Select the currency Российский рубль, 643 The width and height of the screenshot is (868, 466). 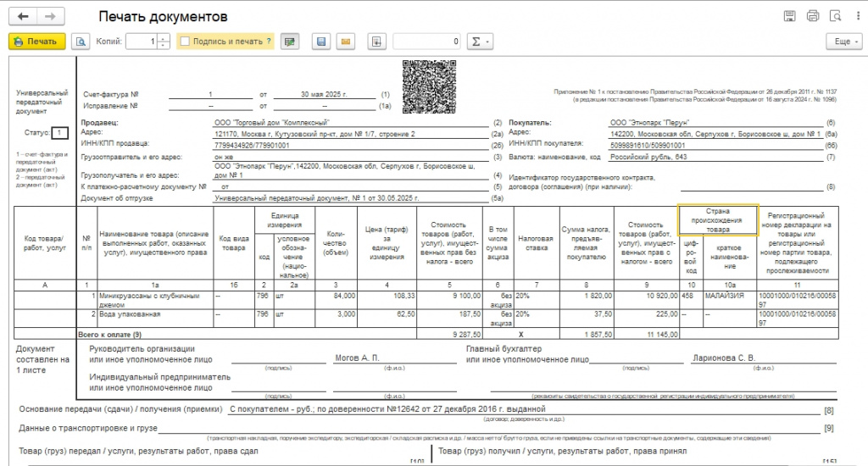(648, 158)
